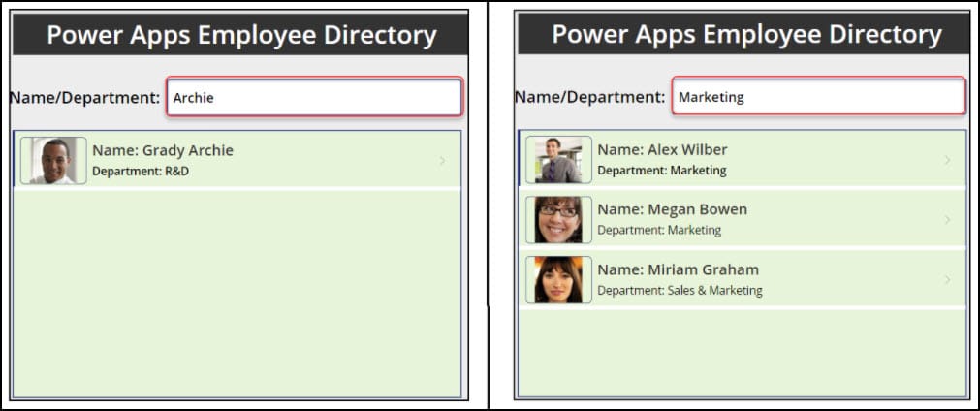The image size is (980, 411).
Task: Click the header title above the Archie search
Action: [x=241, y=35]
